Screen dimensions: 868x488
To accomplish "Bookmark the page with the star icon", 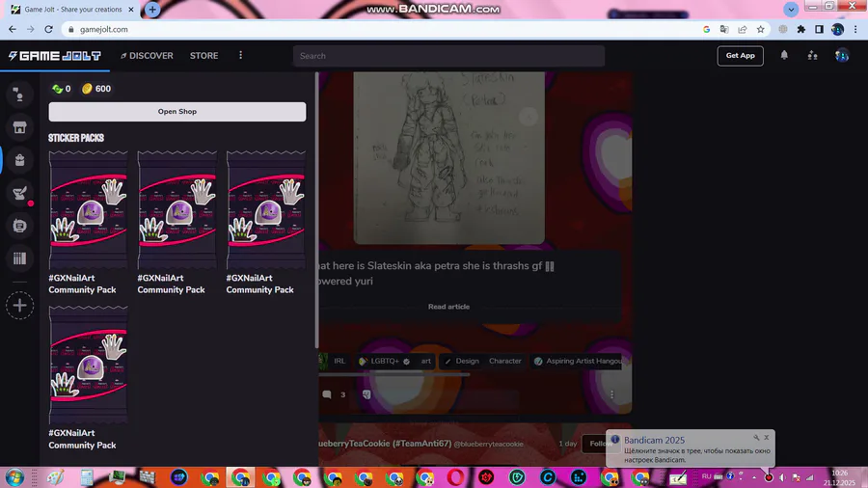I will pos(761,29).
